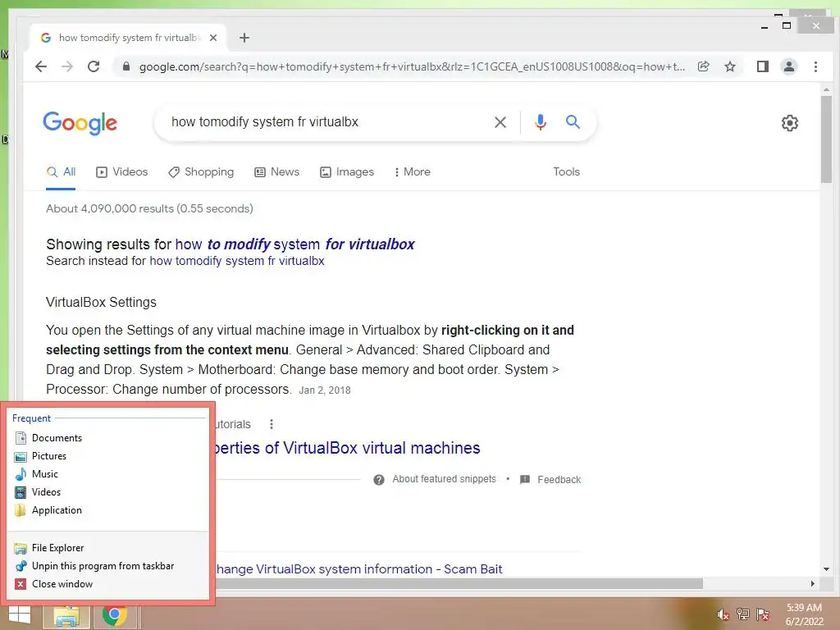The height and width of the screenshot is (630, 840).
Task: Open Videos from the jump list
Action: coord(107,492)
